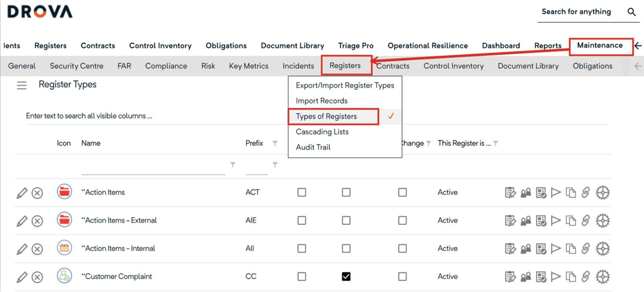Tick the checkbox beside the ACT prefix

click(x=301, y=192)
